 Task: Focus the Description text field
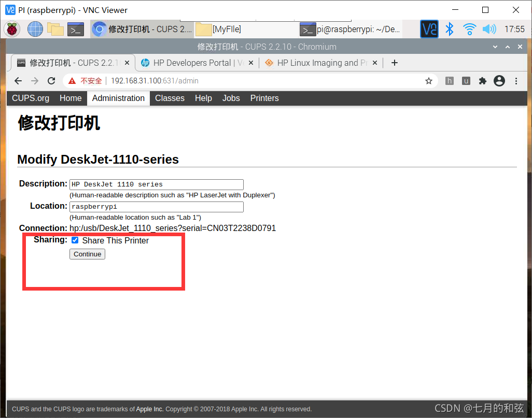(157, 184)
